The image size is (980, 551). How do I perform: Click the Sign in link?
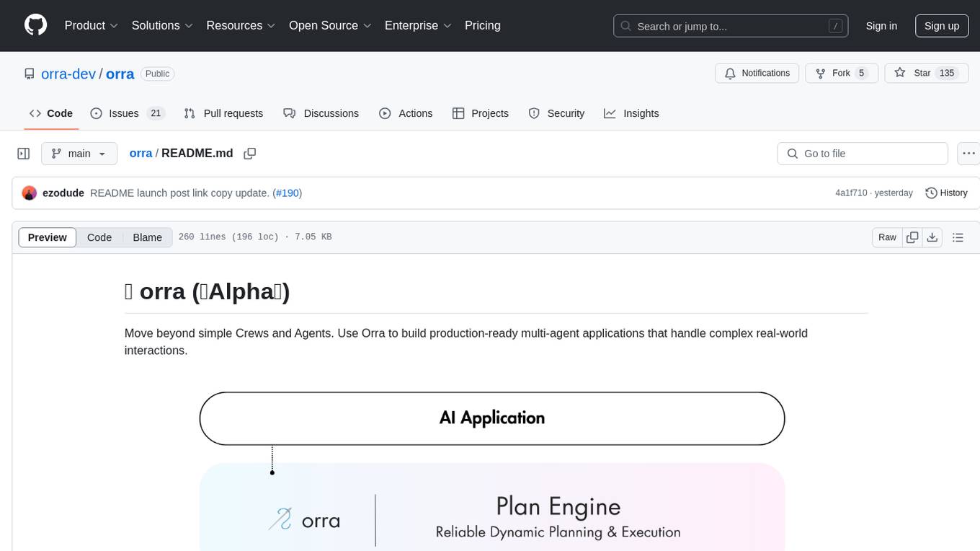pos(881,26)
